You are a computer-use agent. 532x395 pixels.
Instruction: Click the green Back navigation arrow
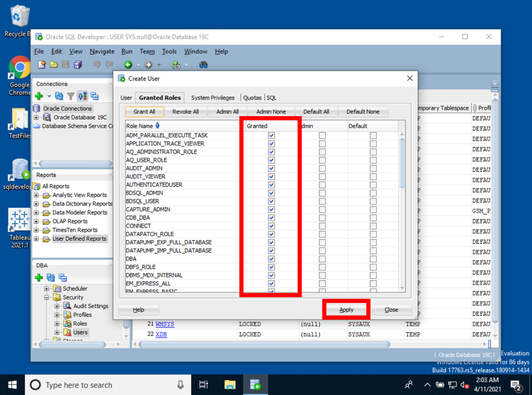tap(128, 65)
